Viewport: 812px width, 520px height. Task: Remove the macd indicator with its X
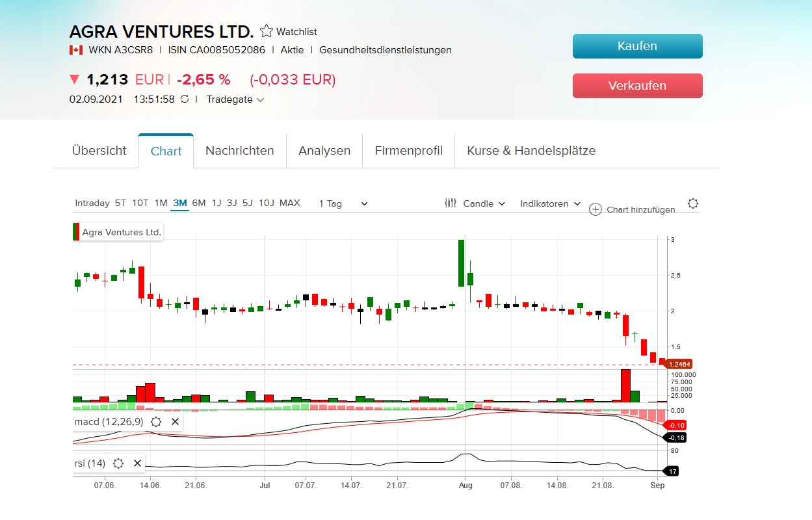tap(175, 422)
